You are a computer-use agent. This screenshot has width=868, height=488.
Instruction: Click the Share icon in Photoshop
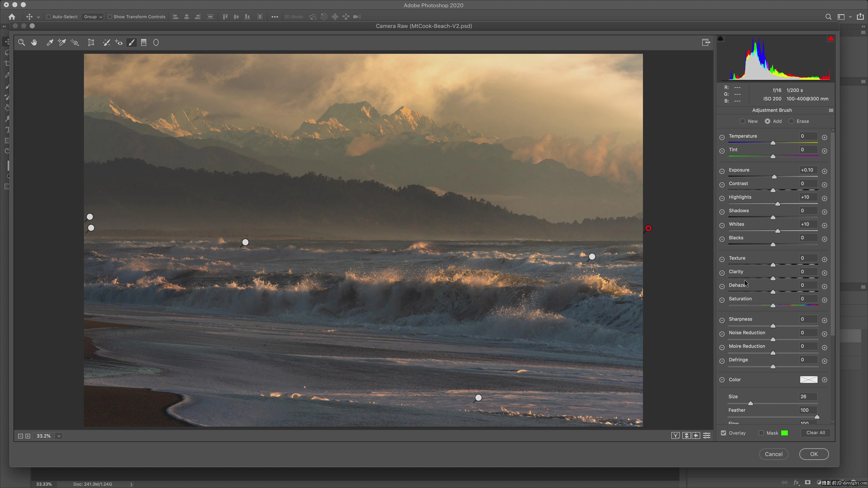(860, 16)
